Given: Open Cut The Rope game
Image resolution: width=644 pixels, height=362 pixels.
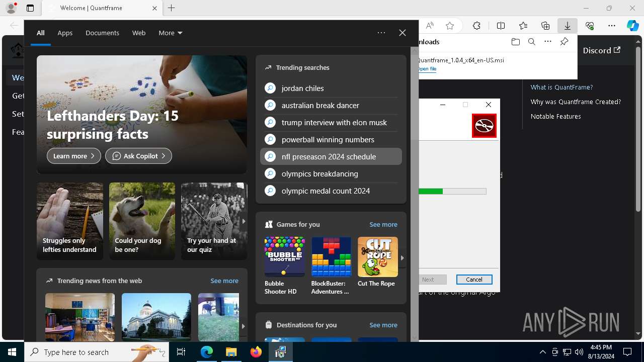Looking at the screenshot, I should coord(377,262).
